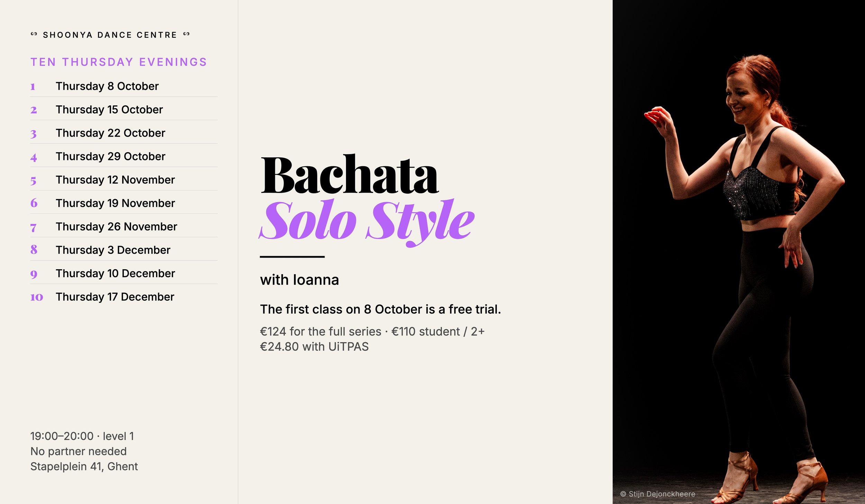The height and width of the screenshot is (504, 865).
Task: Click the ornament icon right of Shoonya Dance Centre
Action: coord(186,34)
